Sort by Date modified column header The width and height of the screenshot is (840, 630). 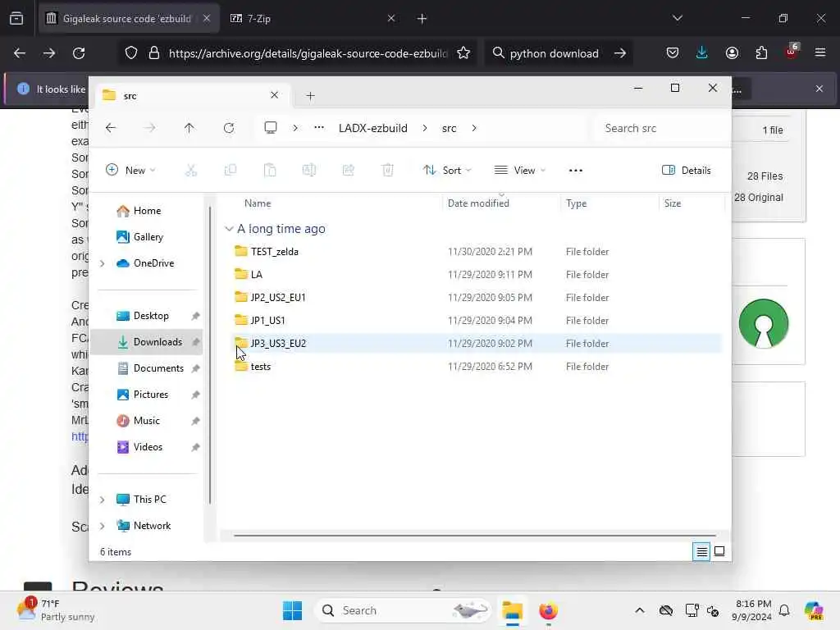pos(478,203)
